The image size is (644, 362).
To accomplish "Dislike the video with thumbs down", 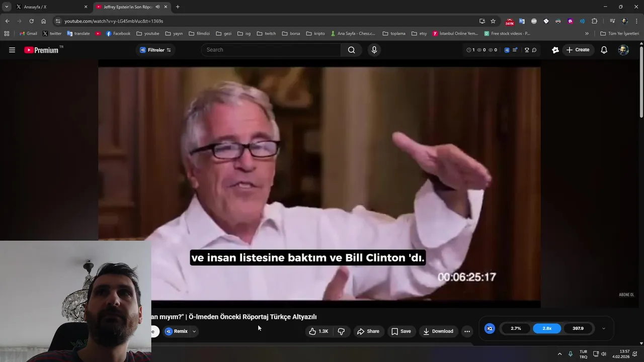I will 341,331.
